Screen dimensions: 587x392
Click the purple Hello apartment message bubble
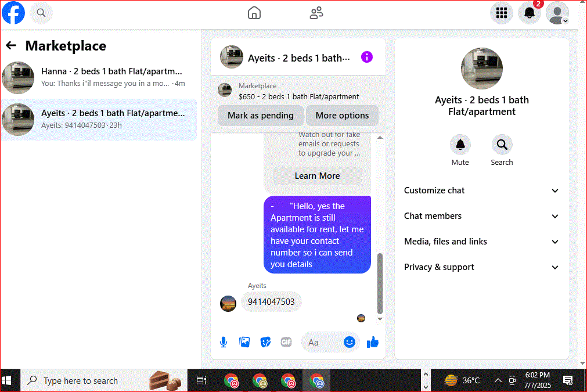click(317, 235)
